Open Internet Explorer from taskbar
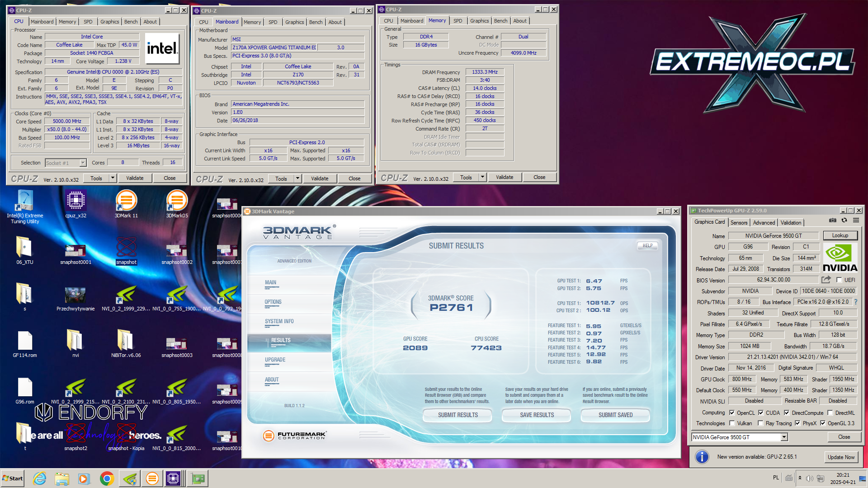The height and width of the screenshot is (488, 868). coord(40,479)
